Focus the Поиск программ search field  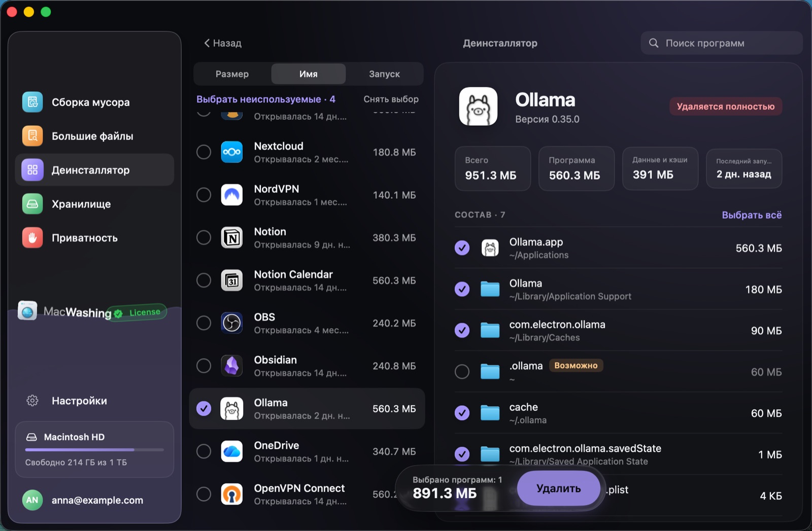pyautogui.click(x=722, y=43)
